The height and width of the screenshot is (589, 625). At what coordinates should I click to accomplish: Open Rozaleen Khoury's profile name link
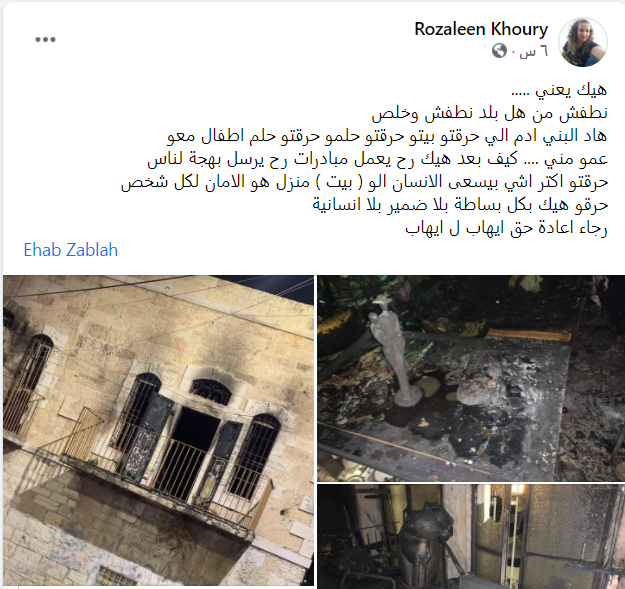[481, 29]
